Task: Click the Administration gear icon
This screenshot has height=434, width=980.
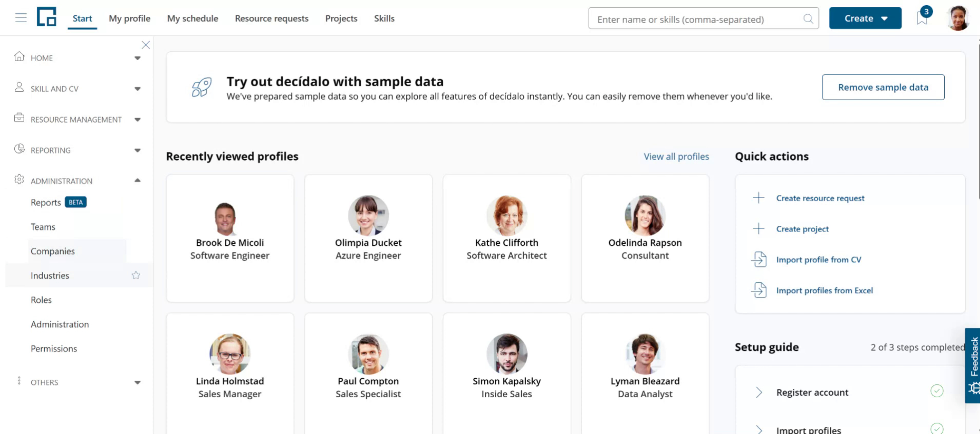Action: point(19,179)
